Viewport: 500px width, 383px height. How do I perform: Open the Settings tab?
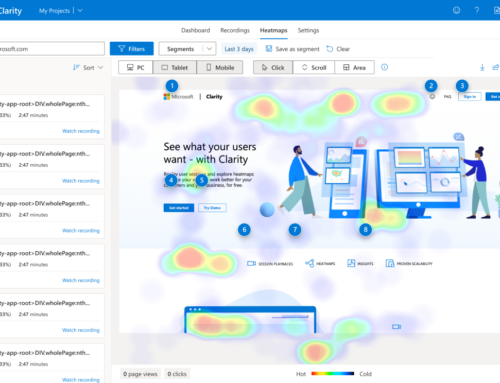[308, 30]
